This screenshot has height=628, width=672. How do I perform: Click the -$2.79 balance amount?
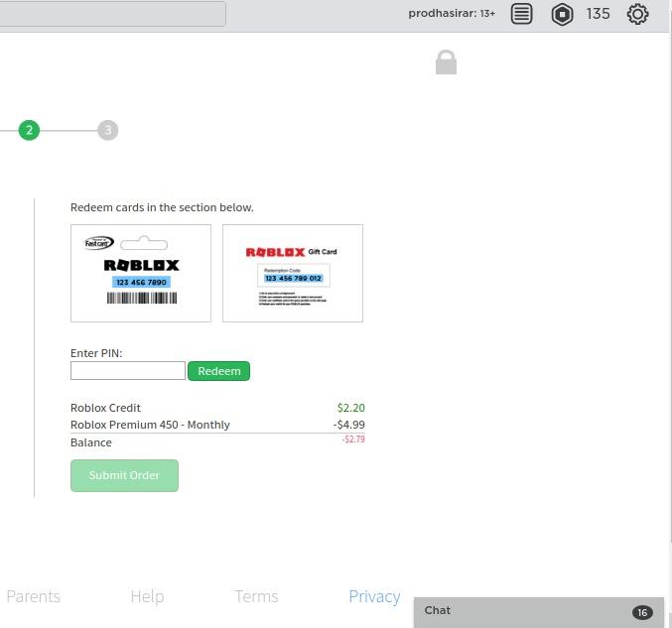(x=353, y=440)
